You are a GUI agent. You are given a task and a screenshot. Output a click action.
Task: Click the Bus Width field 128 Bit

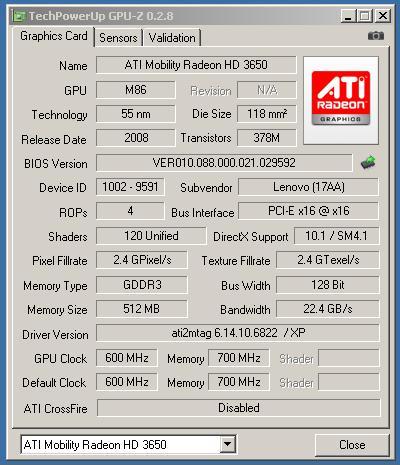click(328, 285)
